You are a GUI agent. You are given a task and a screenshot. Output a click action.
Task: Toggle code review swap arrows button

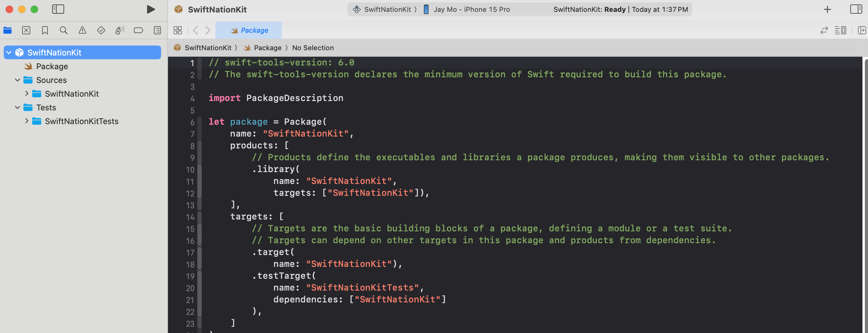824,30
